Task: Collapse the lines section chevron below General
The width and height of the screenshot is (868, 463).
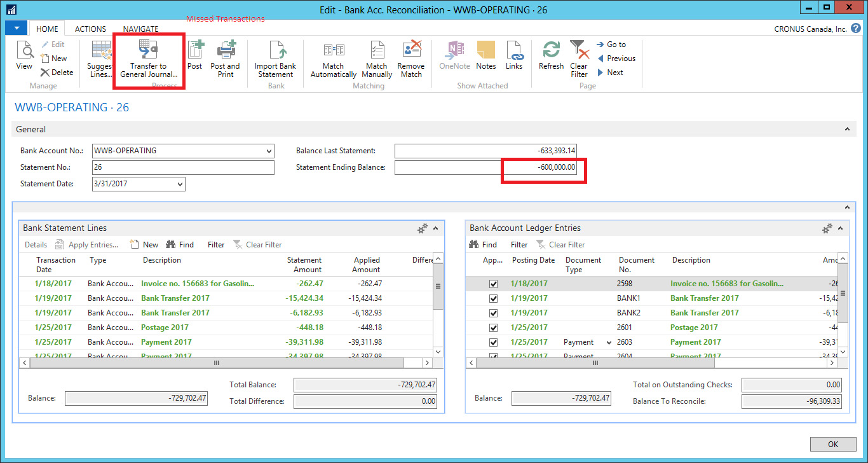Action: click(x=847, y=207)
